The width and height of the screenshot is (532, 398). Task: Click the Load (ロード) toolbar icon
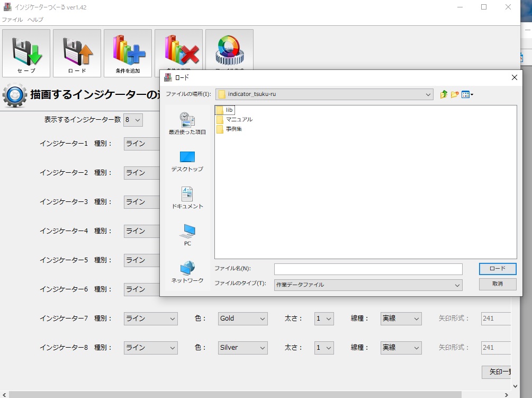[x=77, y=53]
